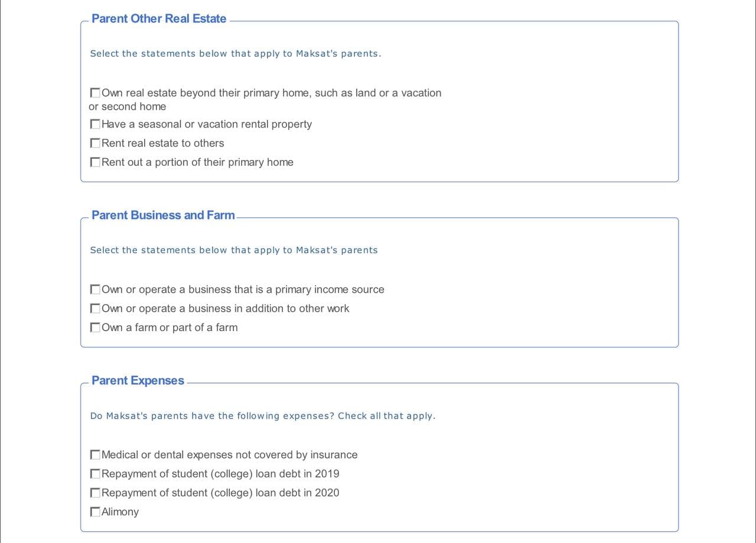Click the 'or second home' wrapped label line
Viewport: 756px width, 543px height.
[128, 106]
